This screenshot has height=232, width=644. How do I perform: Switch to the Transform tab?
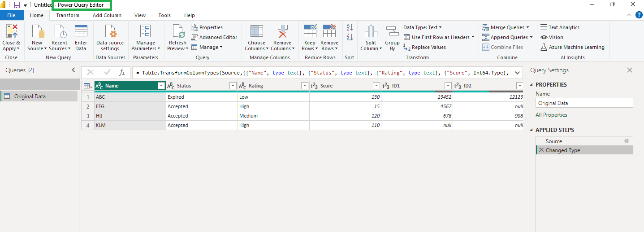tap(68, 15)
